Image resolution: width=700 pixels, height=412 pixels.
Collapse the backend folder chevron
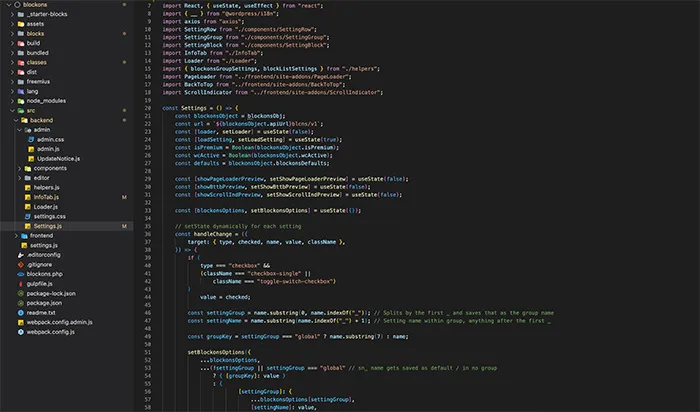point(16,121)
